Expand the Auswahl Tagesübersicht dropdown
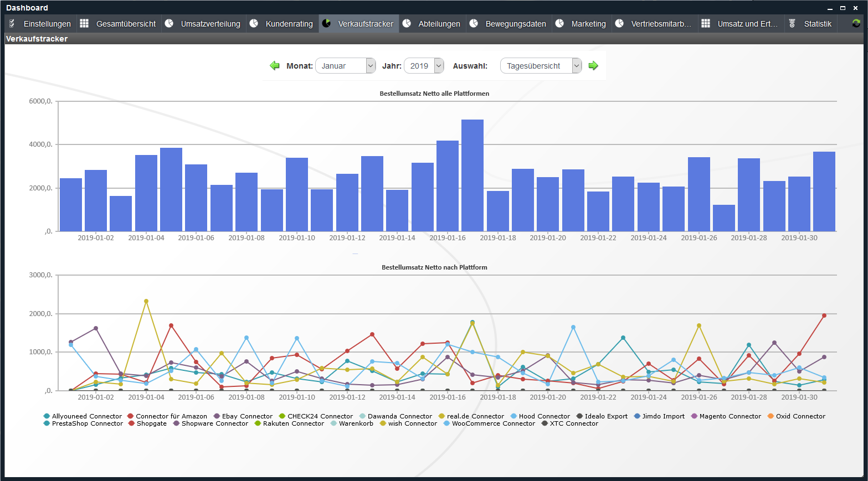Viewport: 868px width, 481px height. coord(540,66)
